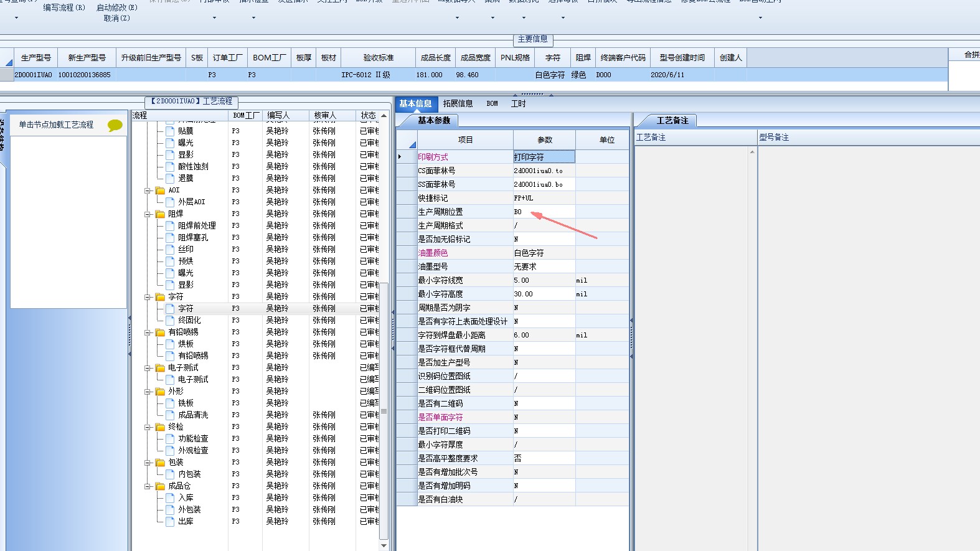Collapse the 阻焊 tree node
Screen dimensions: 980x551
click(148, 214)
